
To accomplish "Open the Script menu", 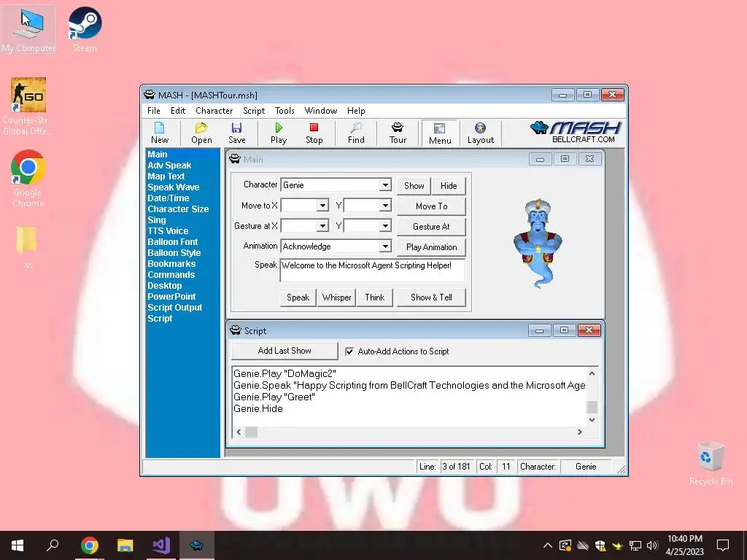I will (x=253, y=111).
